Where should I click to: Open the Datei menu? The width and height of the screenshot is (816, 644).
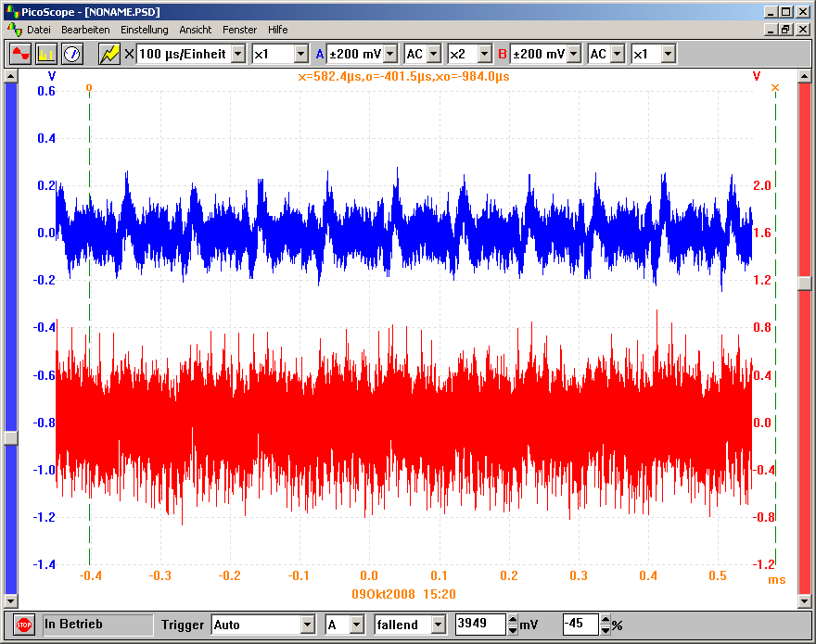click(x=39, y=30)
